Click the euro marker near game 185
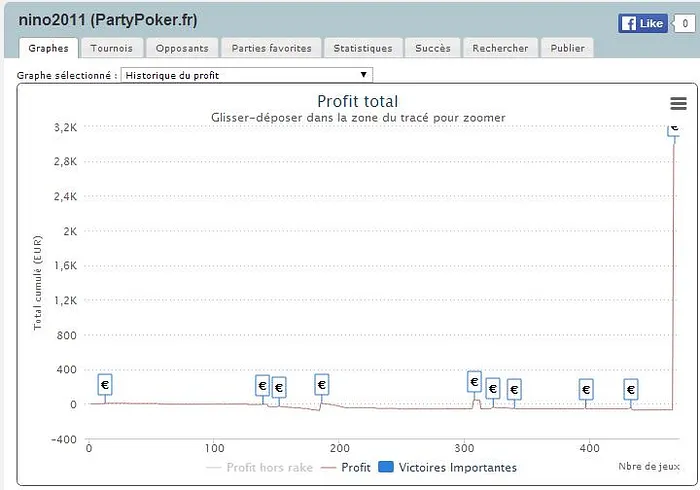 (x=321, y=385)
